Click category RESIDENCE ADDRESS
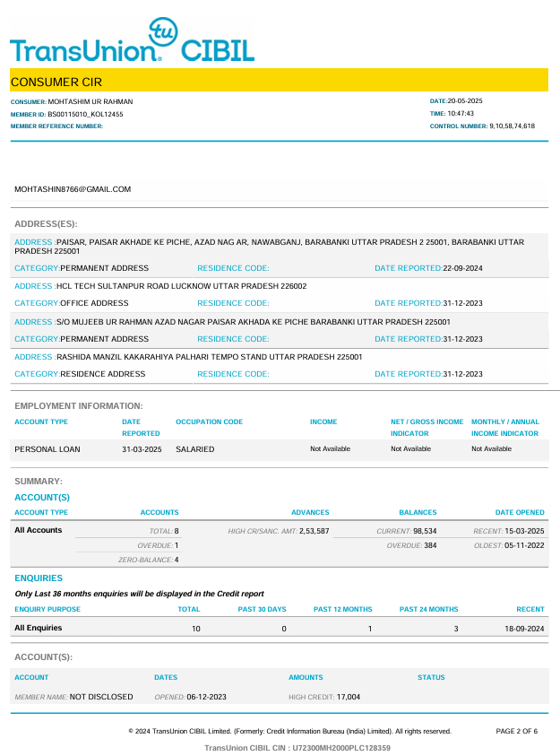The width and height of the screenshot is (560, 756). coord(102,374)
